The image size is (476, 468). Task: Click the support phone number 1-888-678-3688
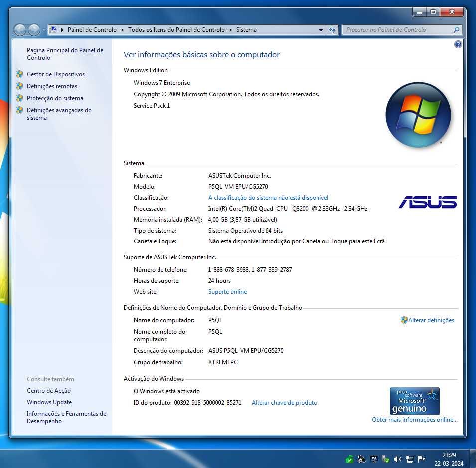[228, 270]
